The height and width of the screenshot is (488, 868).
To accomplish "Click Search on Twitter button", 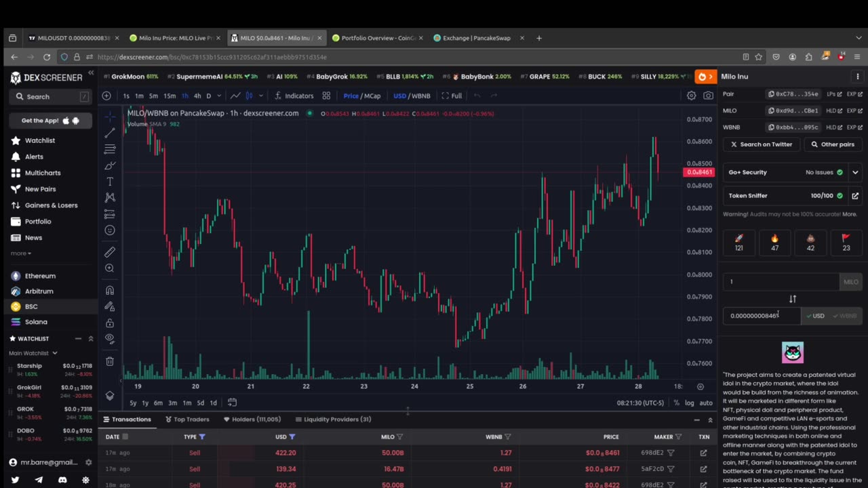I will tap(761, 144).
